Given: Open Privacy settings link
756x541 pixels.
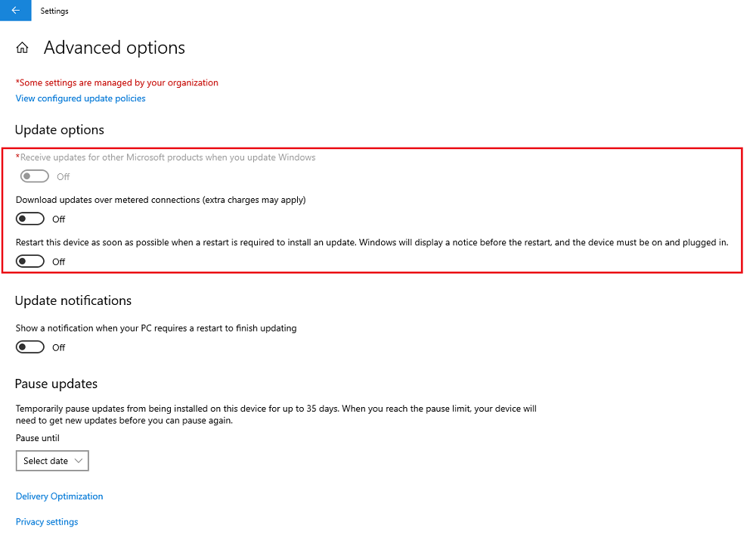Looking at the screenshot, I should pos(47,522).
